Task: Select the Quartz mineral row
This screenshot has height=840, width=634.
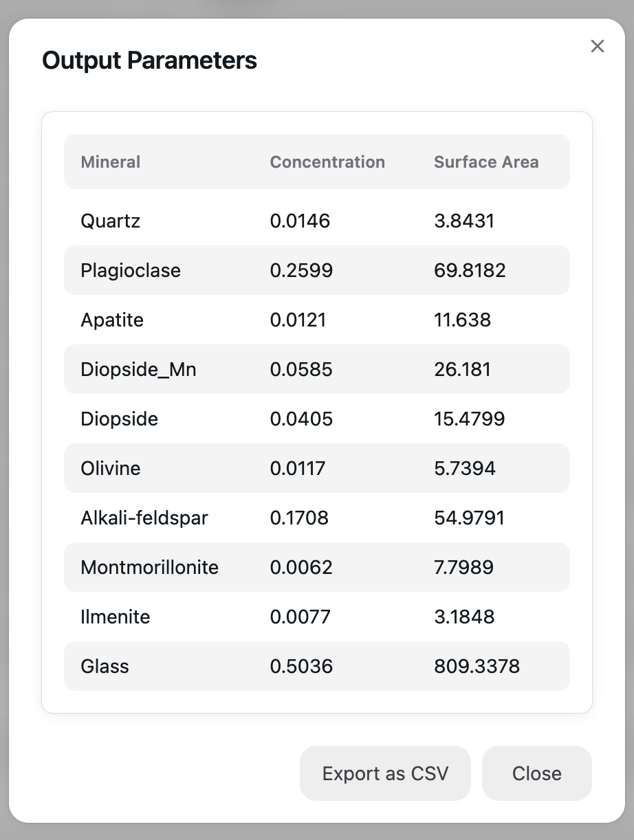Action: (111, 221)
